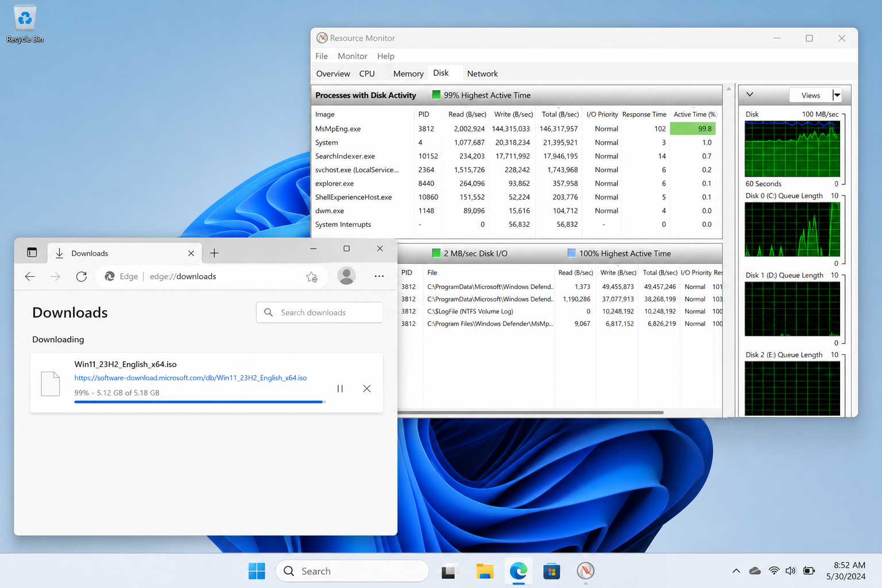Viewport: 882px width, 588px height.
Task: Collapse the Processes with Disk Activity section
Action: click(x=516, y=95)
